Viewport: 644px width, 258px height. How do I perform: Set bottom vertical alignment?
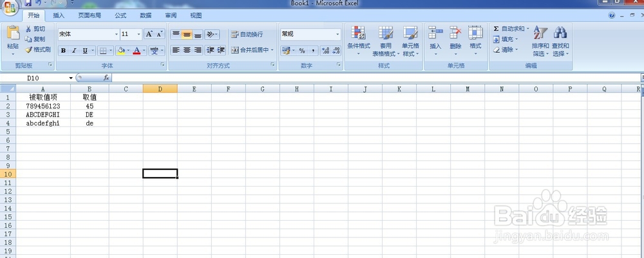click(x=198, y=35)
